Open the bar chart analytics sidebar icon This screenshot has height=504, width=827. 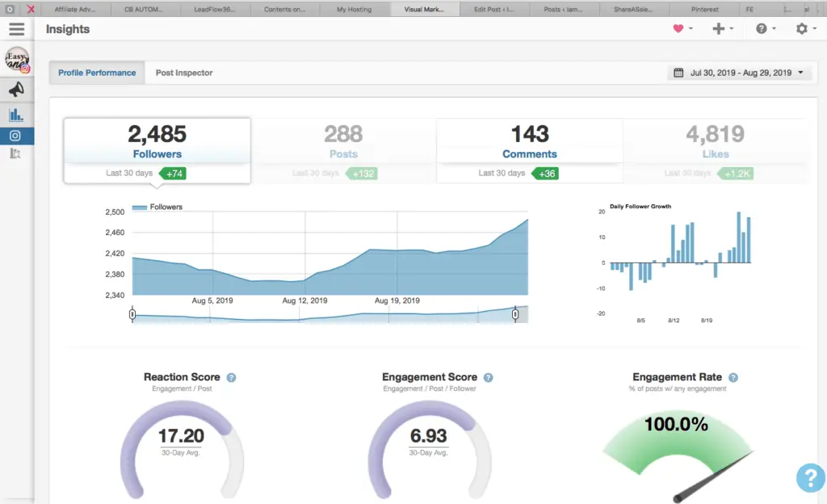tap(16, 114)
